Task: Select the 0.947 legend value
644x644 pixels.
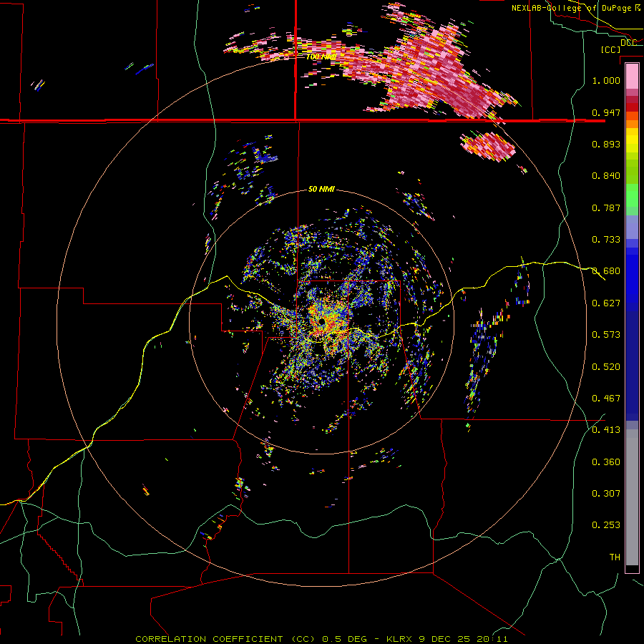Action: click(606, 112)
